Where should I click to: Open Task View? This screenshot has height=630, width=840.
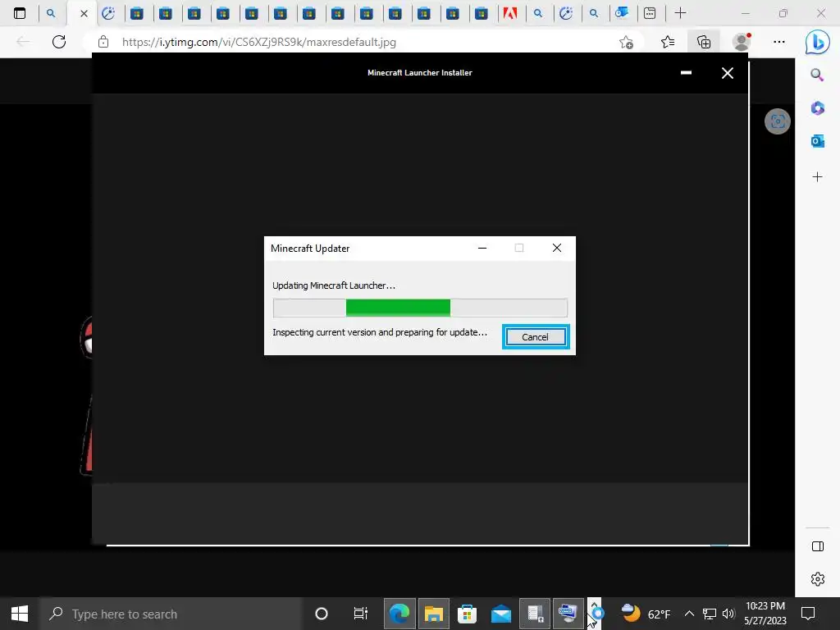(361, 614)
